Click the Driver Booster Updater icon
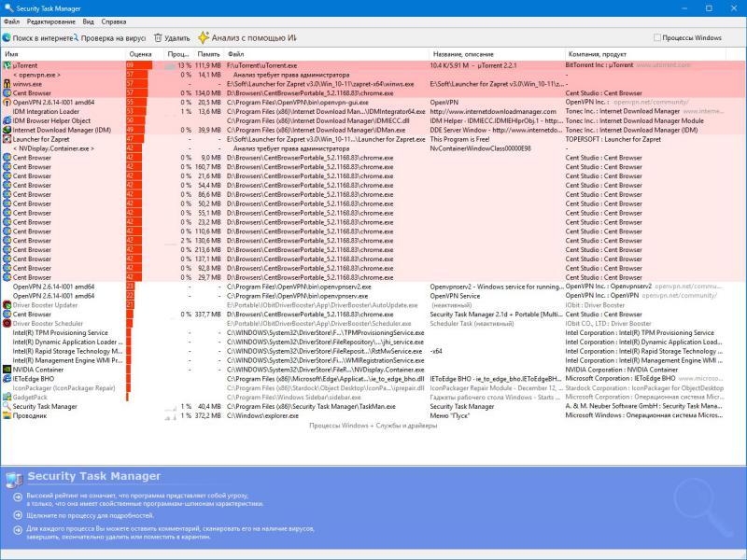 pos(7,305)
